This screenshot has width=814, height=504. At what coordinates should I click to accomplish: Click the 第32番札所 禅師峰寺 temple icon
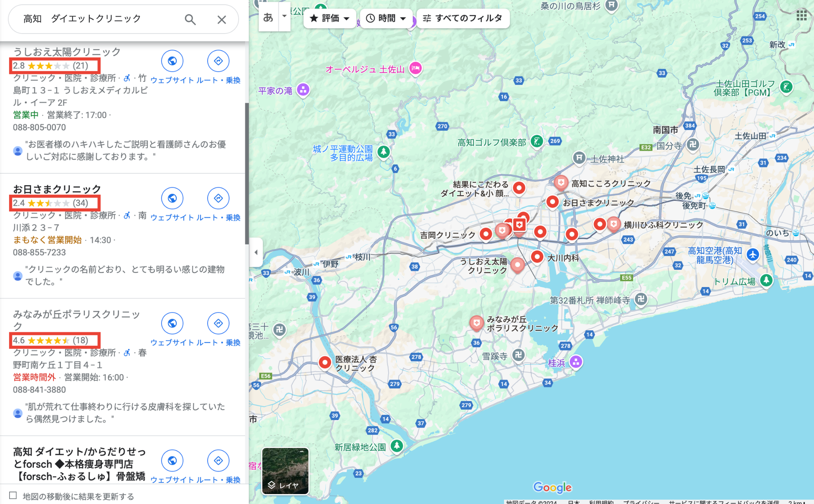[x=640, y=299]
